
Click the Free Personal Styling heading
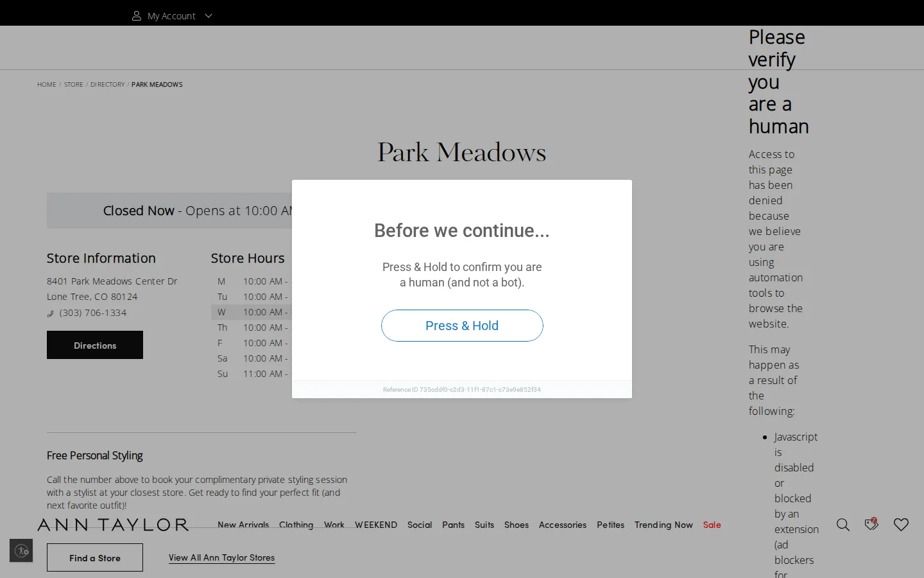(x=95, y=455)
